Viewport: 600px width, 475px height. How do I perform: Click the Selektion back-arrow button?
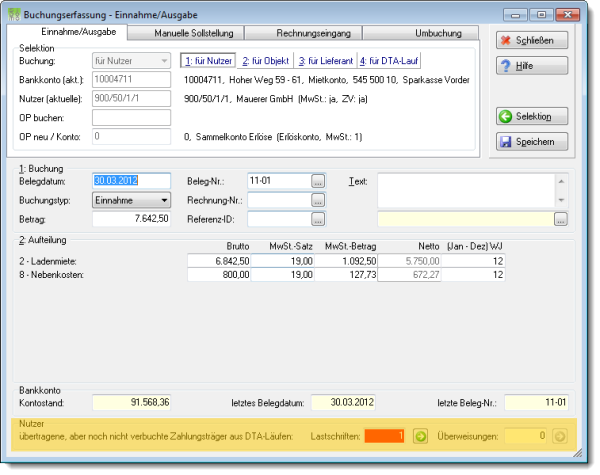[532, 116]
